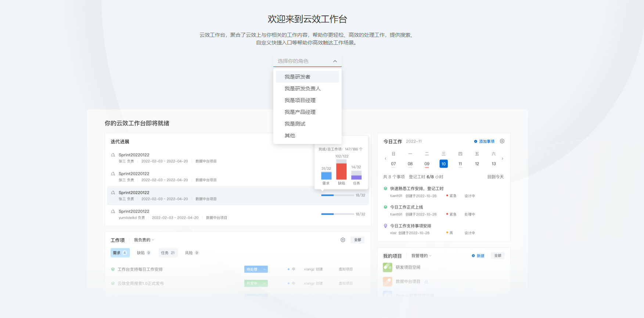Viewport: 644px width, 318px height.
Task: Open settings gear in 工作项 panel
Action: point(343,240)
